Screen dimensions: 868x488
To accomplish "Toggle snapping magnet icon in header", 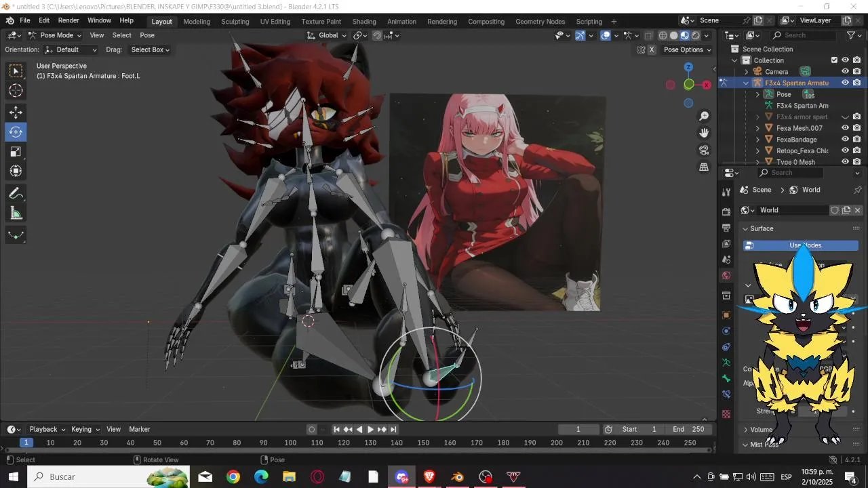I will 377,35.
